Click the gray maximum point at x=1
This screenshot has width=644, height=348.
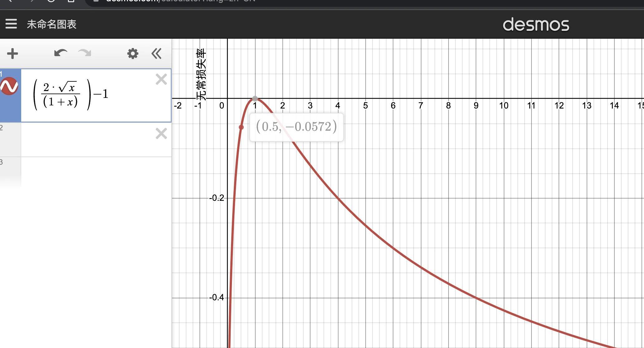pyautogui.click(x=255, y=99)
